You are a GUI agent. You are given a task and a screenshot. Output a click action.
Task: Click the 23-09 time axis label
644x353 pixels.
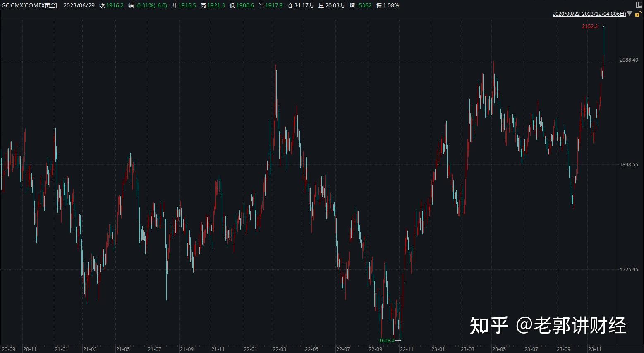[x=564, y=349]
